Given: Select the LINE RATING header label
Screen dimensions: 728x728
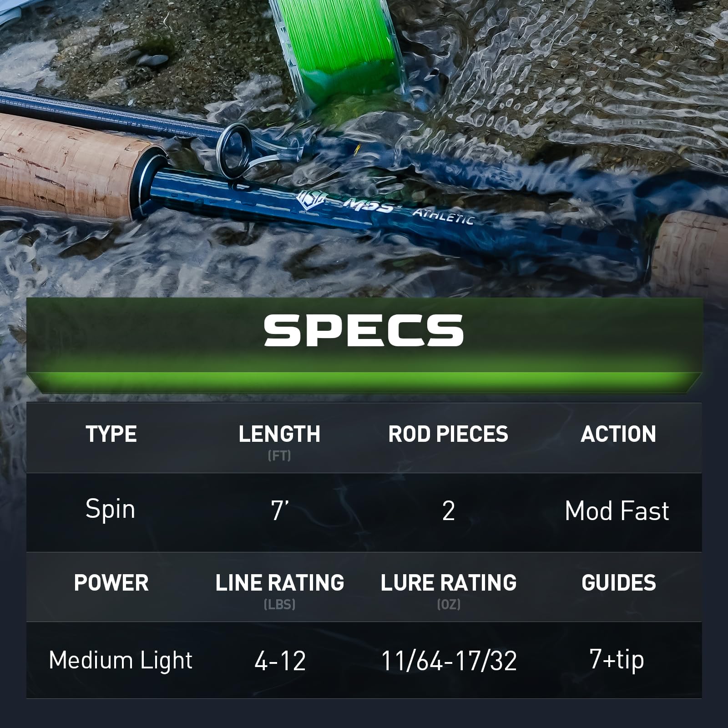Looking at the screenshot, I should point(280,583).
